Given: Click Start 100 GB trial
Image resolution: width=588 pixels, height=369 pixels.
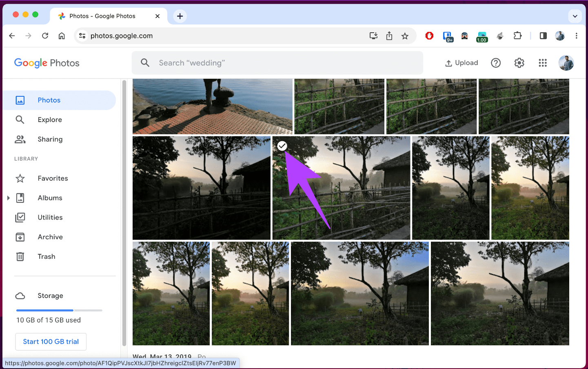Looking at the screenshot, I should point(51,342).
